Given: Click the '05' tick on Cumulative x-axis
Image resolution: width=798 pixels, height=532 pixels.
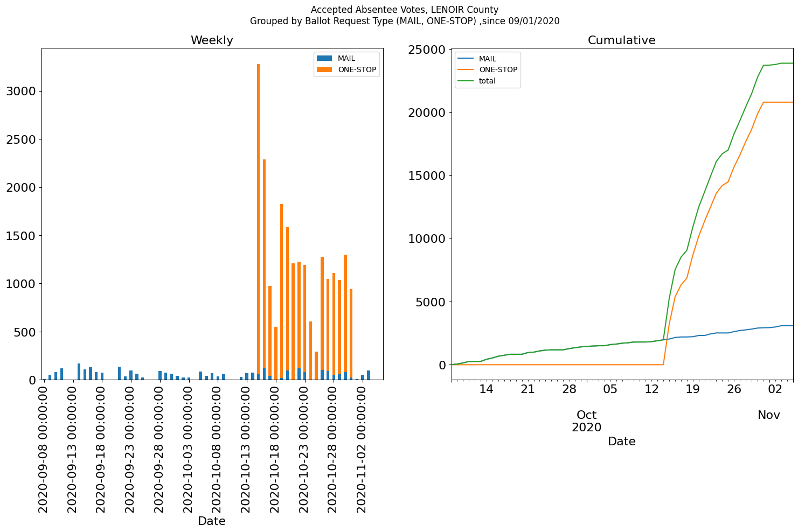Looking at the screenshot, I should coord(610,389).
